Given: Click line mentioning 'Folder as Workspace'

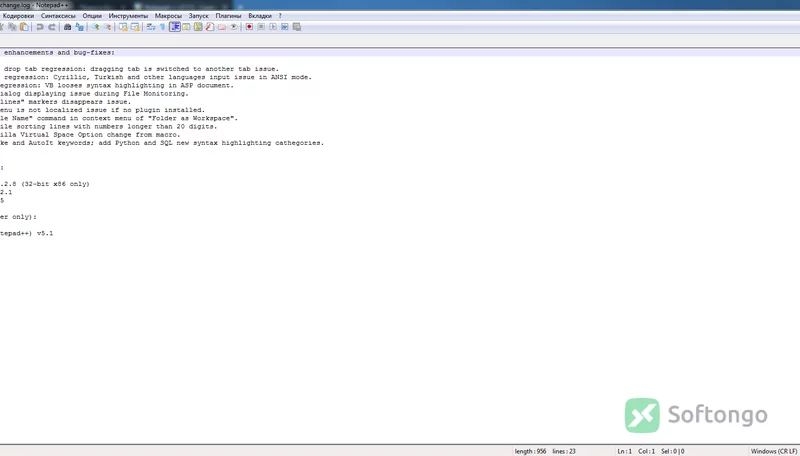Looking at the screenshot, I should (119, 118).
